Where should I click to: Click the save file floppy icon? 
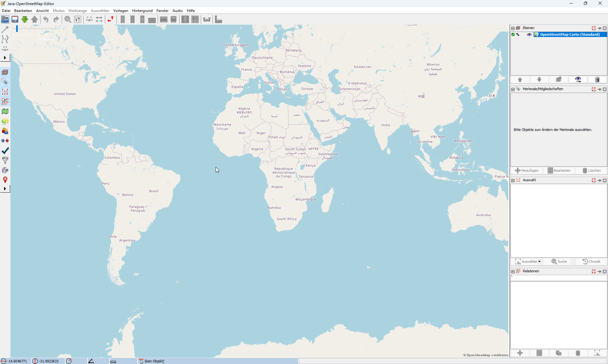coord(15,20)
